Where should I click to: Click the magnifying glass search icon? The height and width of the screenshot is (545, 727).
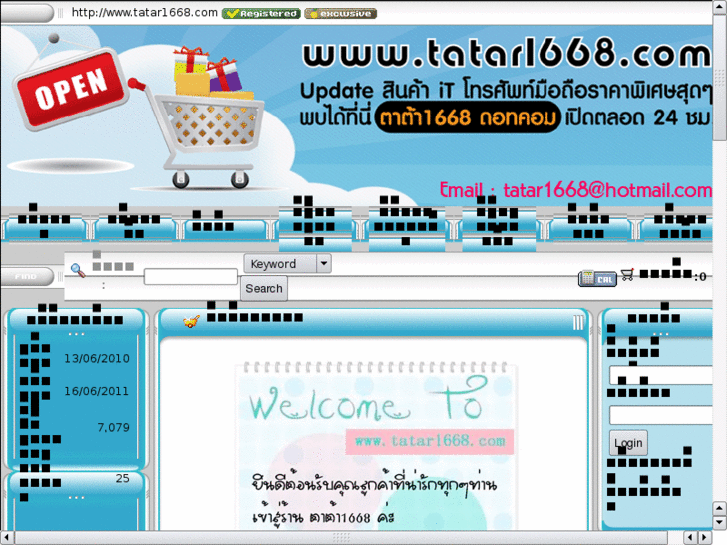point(78,270)
